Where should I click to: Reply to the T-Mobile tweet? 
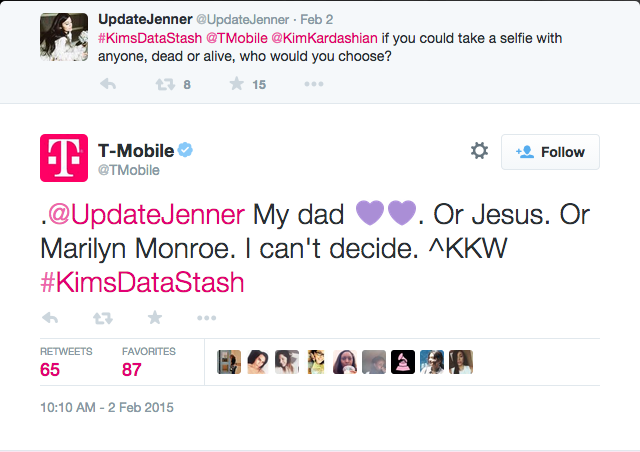(50, 318)
